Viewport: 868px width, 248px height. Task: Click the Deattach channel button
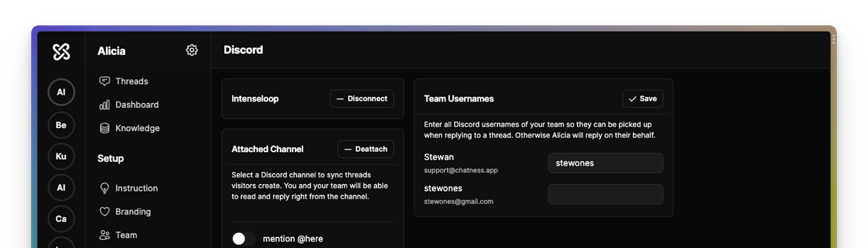[366, 149]
